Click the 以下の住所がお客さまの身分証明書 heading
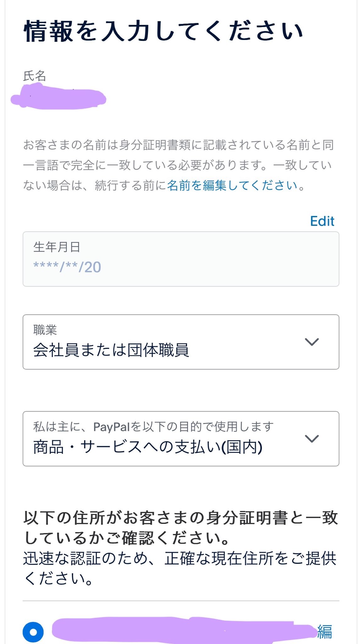This screenshot has width=362, height=644. pos(181,528)
